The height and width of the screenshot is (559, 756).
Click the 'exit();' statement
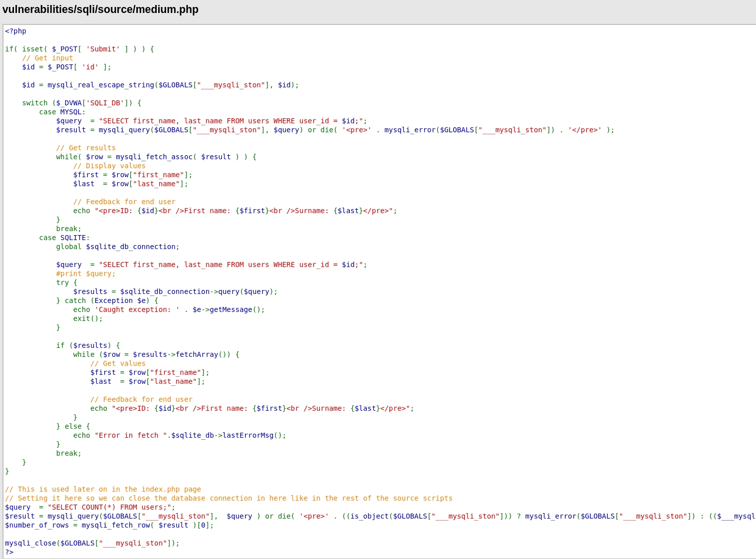coord(88,318)
